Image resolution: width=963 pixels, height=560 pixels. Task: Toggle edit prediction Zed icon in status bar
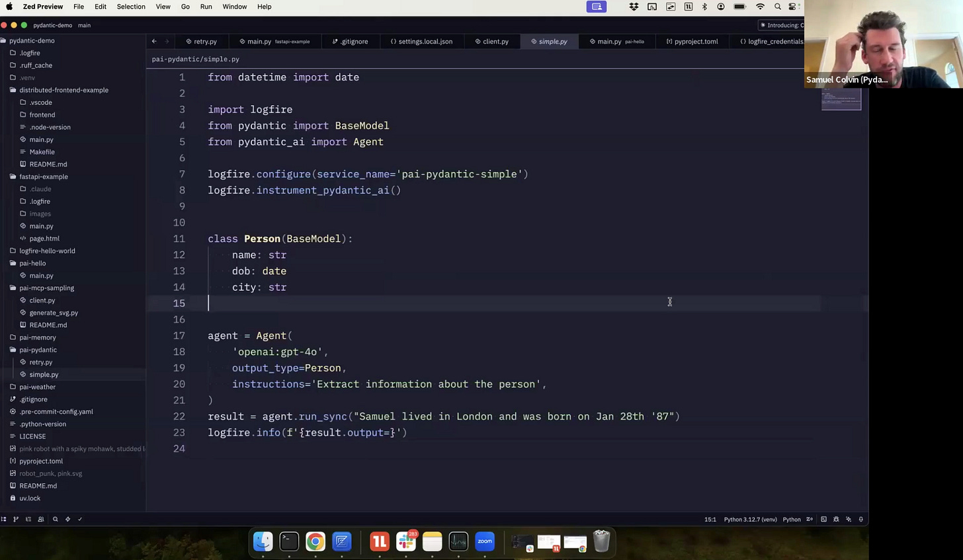809,519
